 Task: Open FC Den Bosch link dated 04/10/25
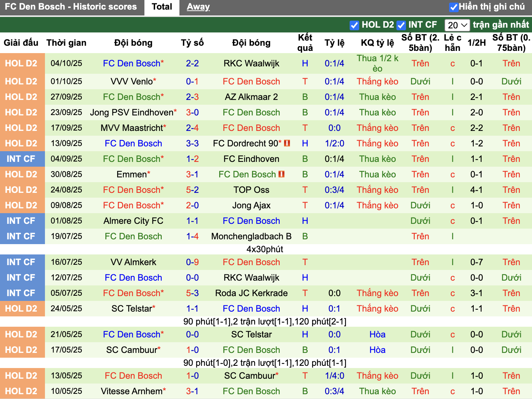pos(132,63)
